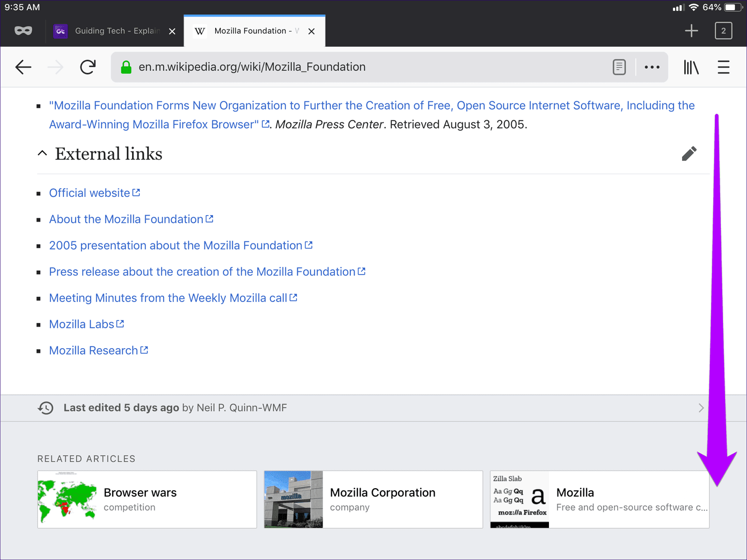Image resolution: width=747 pixels, height=560 pixels.
Task: Select the Mozilla Foundation tab
Action: pos(254,31)
